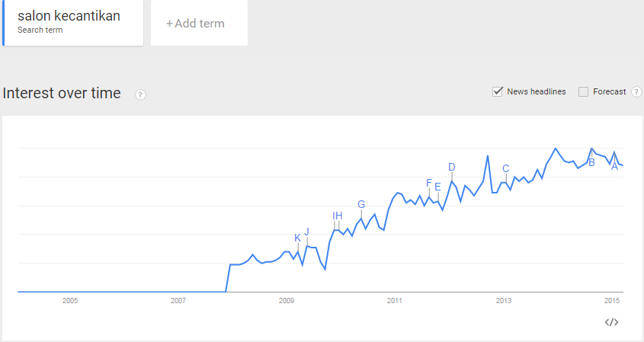This screenshot has width=644, height=342.
Task: Click the 2009 axis label
Action: [287, 301]
